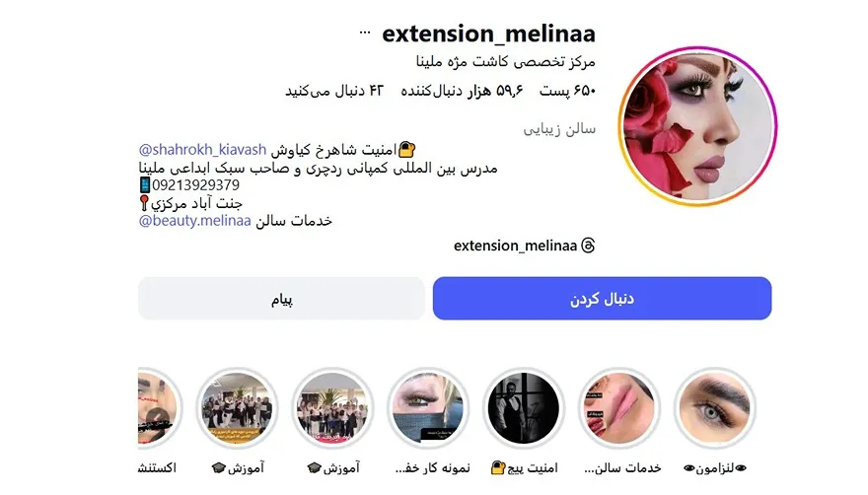Screen dimensions: 868x495
Task: Open the خدمات سالن lips highlight
Action: click(x=618, y=408)
